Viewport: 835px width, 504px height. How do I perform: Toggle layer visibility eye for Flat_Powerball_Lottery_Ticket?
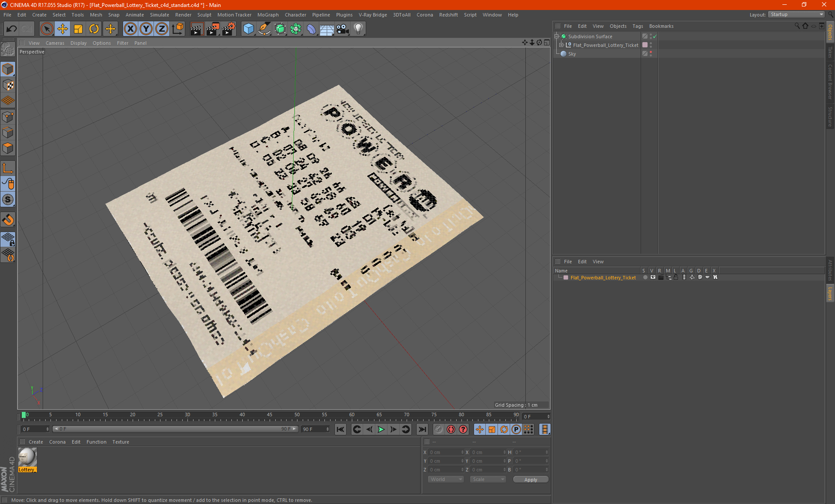pyautogui.click(x=653, y=277)
